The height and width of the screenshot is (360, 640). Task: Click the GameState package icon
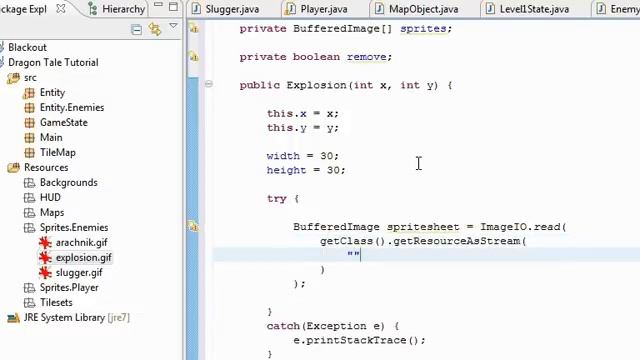click(x=29, y=123)
